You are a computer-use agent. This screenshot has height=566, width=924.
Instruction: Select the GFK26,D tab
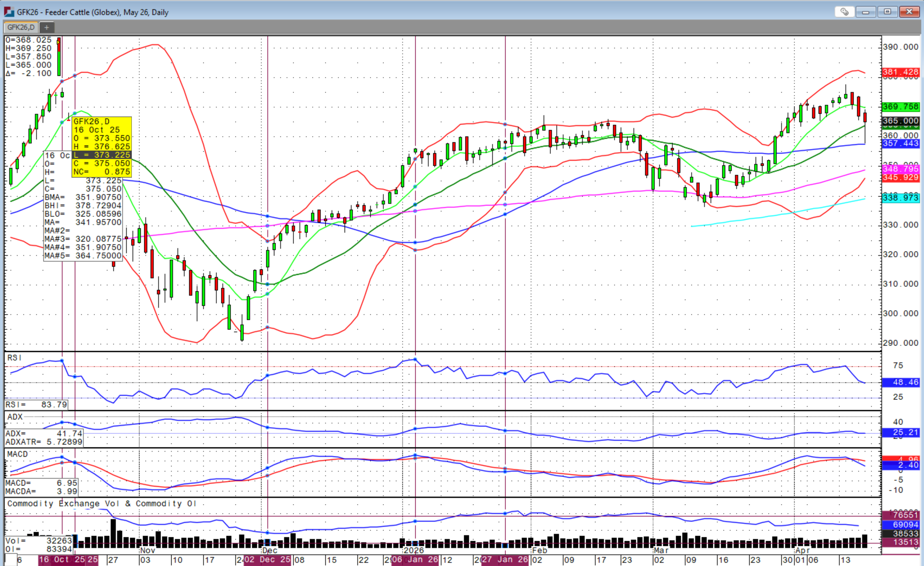pos(21,27)
